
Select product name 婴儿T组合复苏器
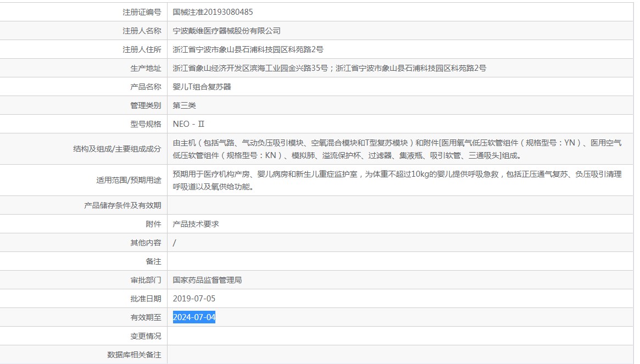pyautogui.click(x=202, y=87)
